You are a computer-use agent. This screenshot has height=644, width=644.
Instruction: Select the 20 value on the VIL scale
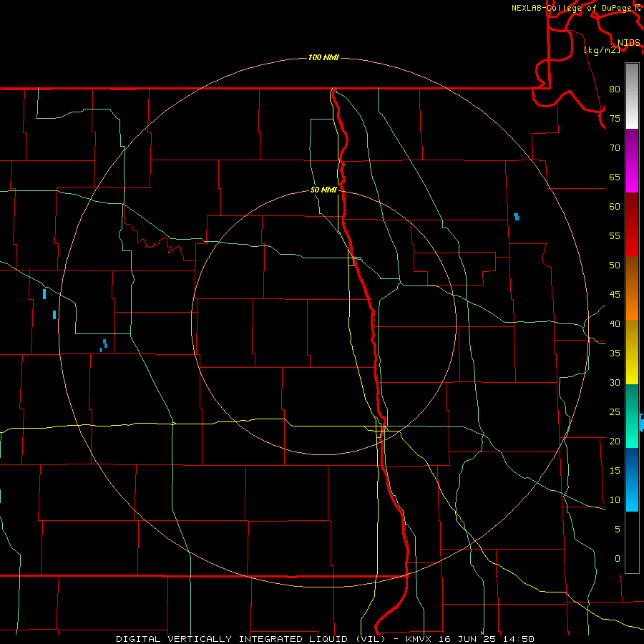coord(615,441)
